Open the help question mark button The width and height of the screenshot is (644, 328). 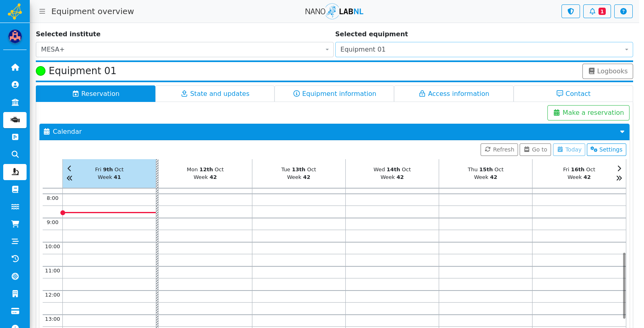(623, 11)
